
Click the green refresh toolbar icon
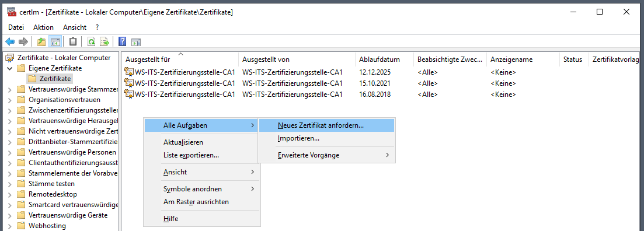pyautogui.click(x=91, y=41)
